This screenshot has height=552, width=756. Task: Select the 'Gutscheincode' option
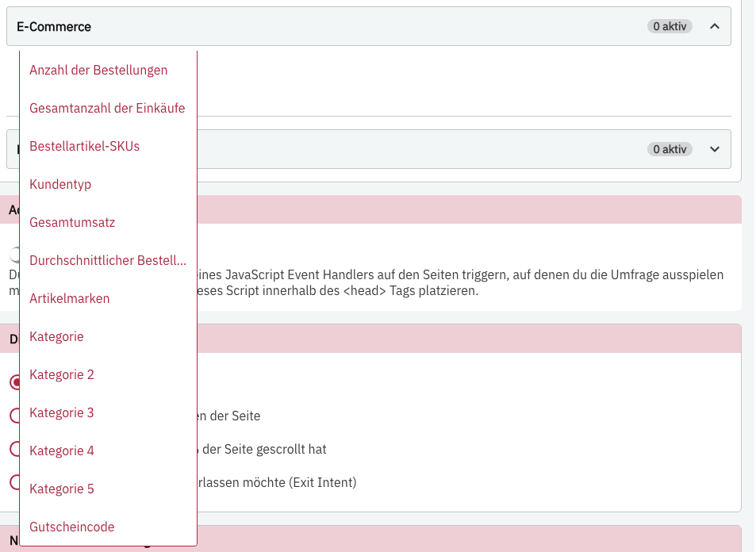[x=72, y=527]
